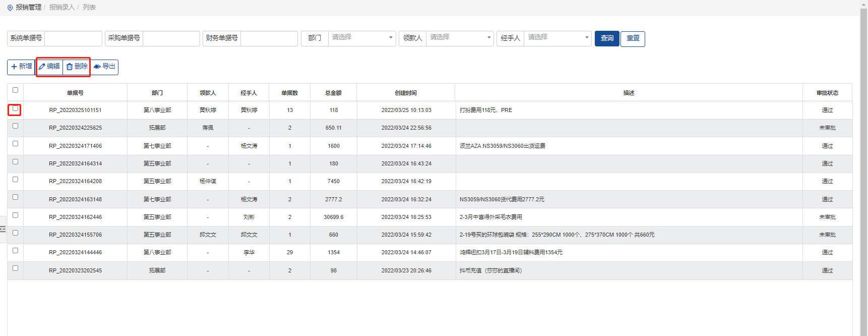This screenshot has height=336, width=868.
Task: Select checkbox for row RP_20220324171406
Action: point(15,144)
